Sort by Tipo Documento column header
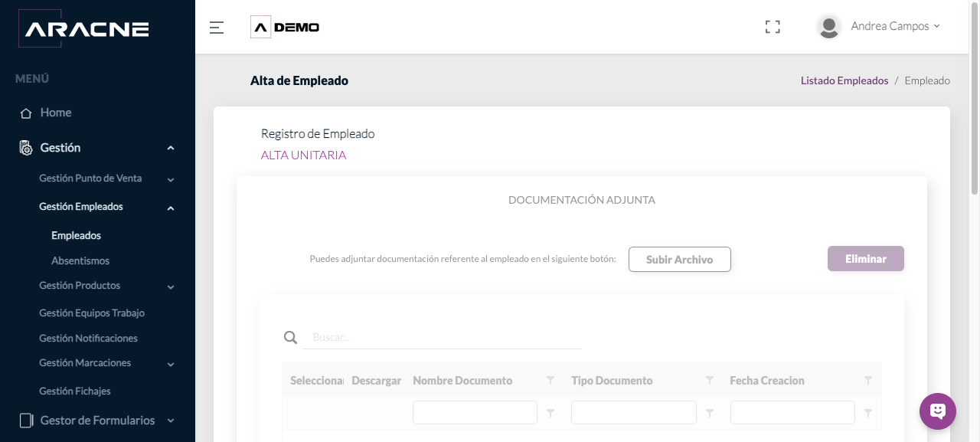Image resolution: width=980 pixels, height=442 pixels. click(612, 381)
